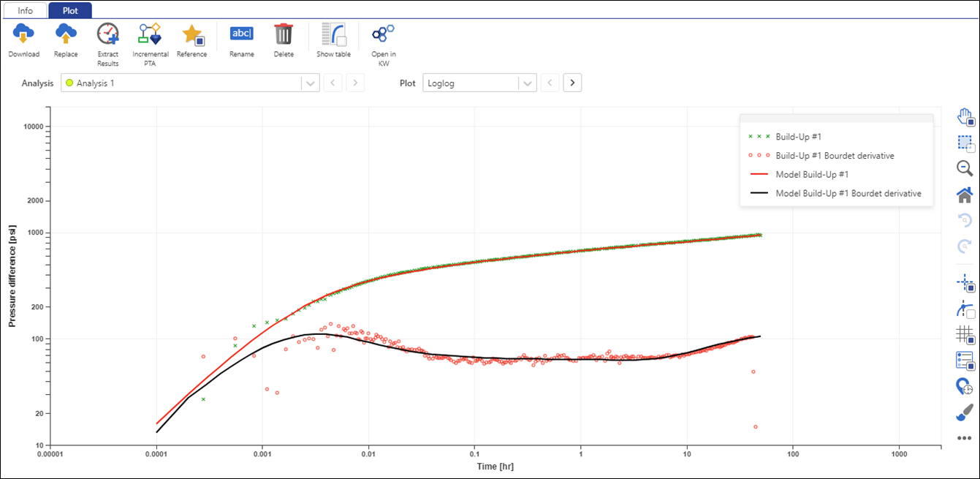Toggle the curve tangent line tool

coord(965,309)
